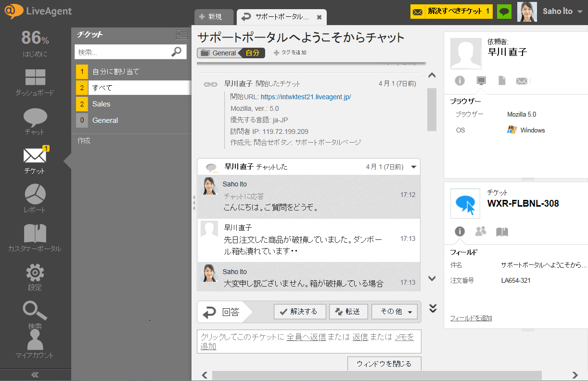
Task: Click the 返信 link in reply box
Action: (x=360, y=337)
